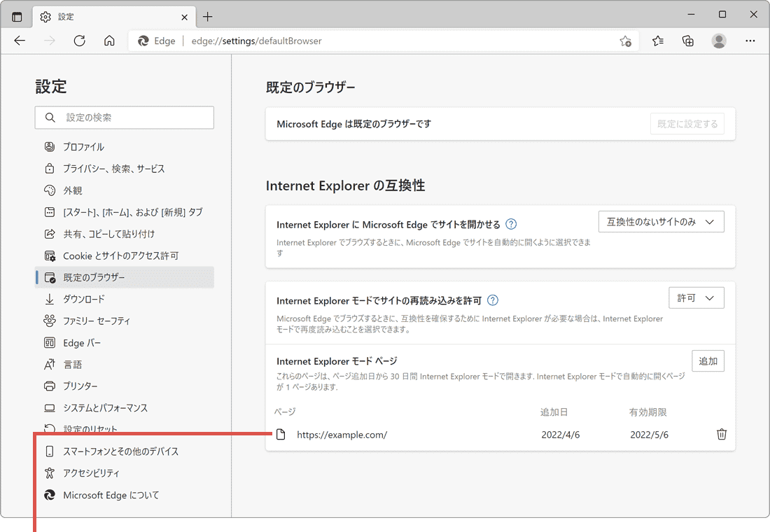Screen dimensions: 770x532
Task: Open プライバシー、検索、サービス settings
Action: pos(125,169)
